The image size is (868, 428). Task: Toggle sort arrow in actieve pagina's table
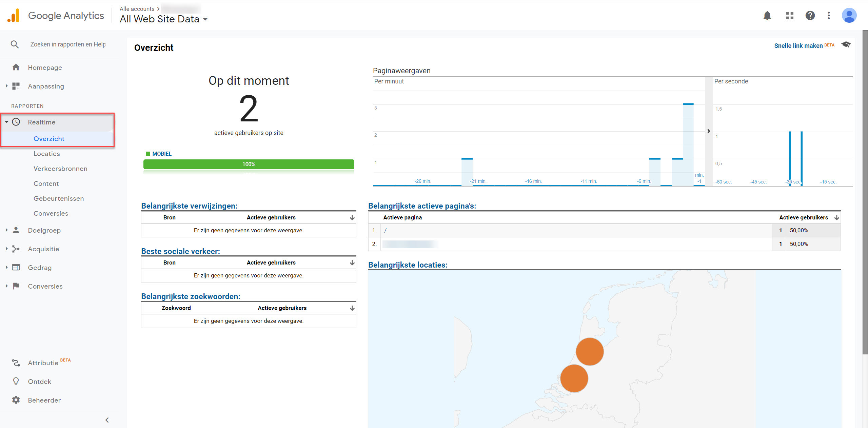click(836, 218)
